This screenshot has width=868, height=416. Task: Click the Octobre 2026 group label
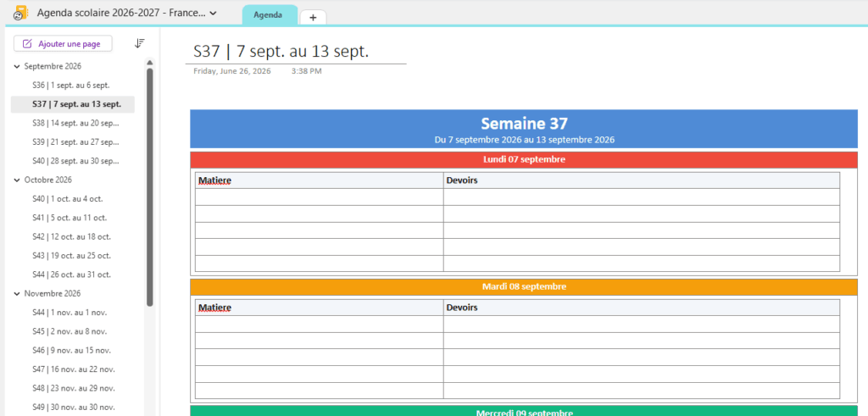(47, 180)
